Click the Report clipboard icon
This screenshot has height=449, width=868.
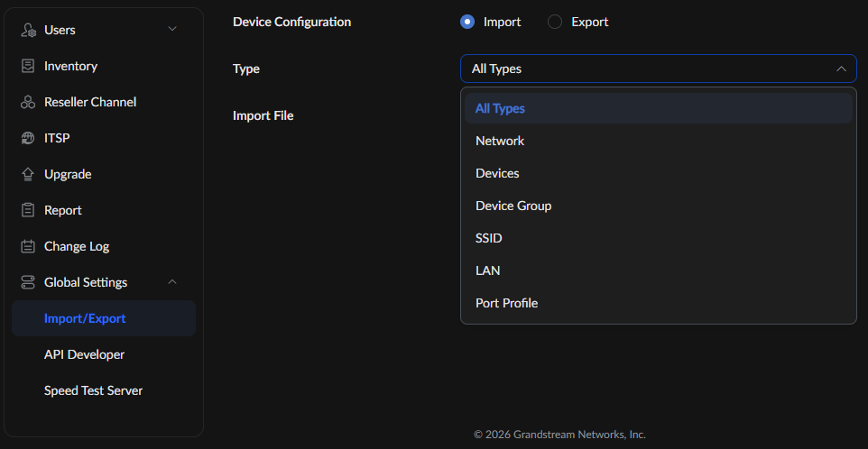28,210
